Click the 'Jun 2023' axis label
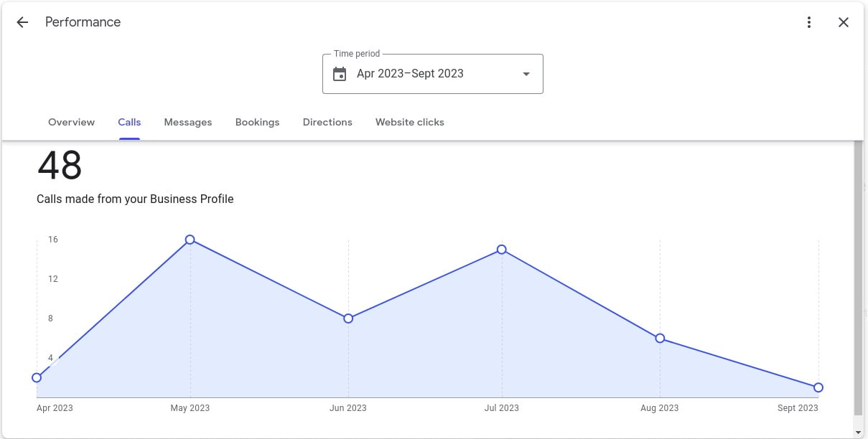 (x=348, y=408)
